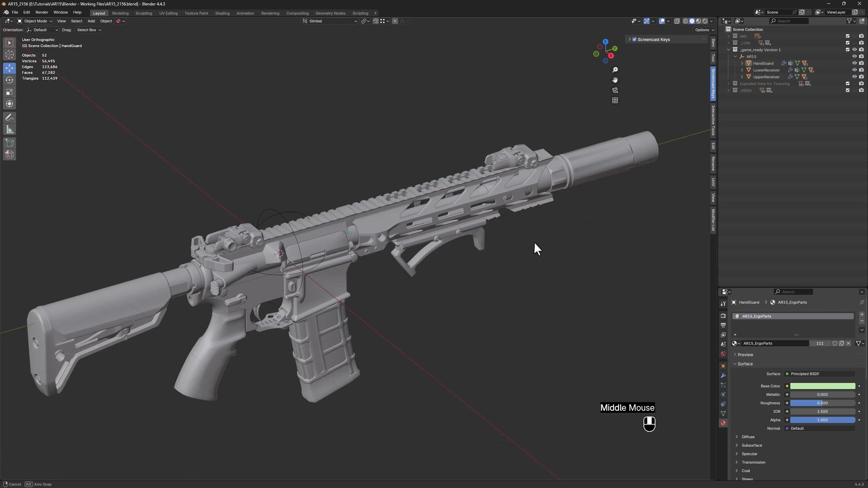Hide UpperReceiver using its eye icon
868x488 pixels.
(854, 77)
